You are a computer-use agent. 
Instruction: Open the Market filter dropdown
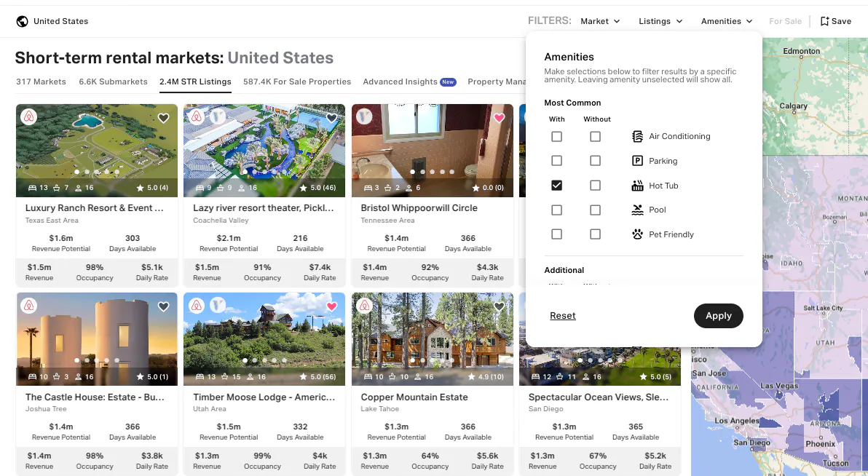pyautogui.click(x=600, y=21)
